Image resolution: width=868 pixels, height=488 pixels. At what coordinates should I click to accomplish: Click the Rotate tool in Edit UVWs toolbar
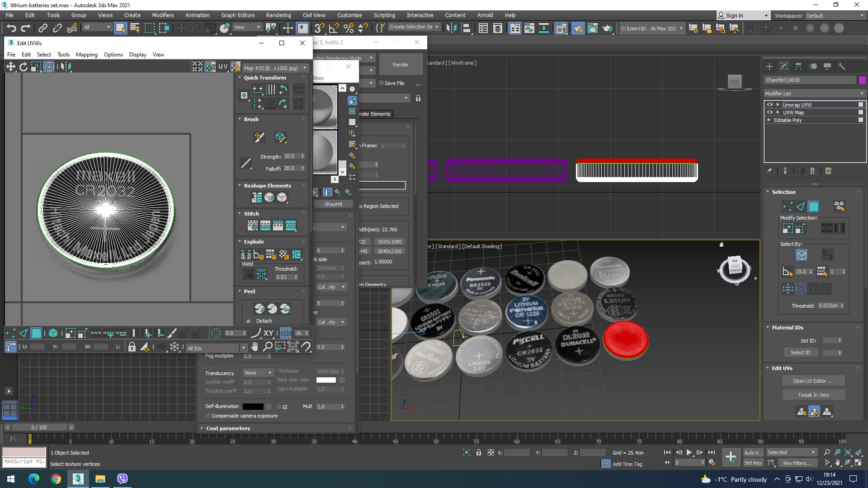point(24,67)
